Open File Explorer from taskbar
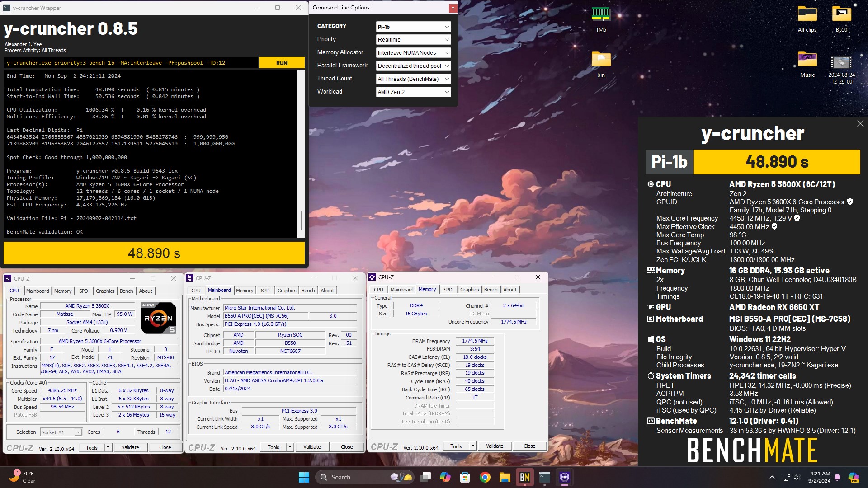The height and width of the screenshot is (488, 868). click(505, 477)
